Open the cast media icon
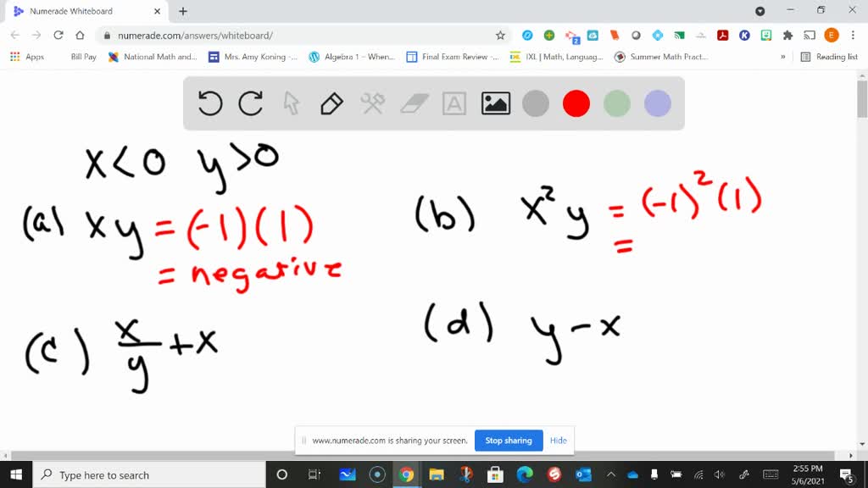868x488 pixels. pos(810,36)
